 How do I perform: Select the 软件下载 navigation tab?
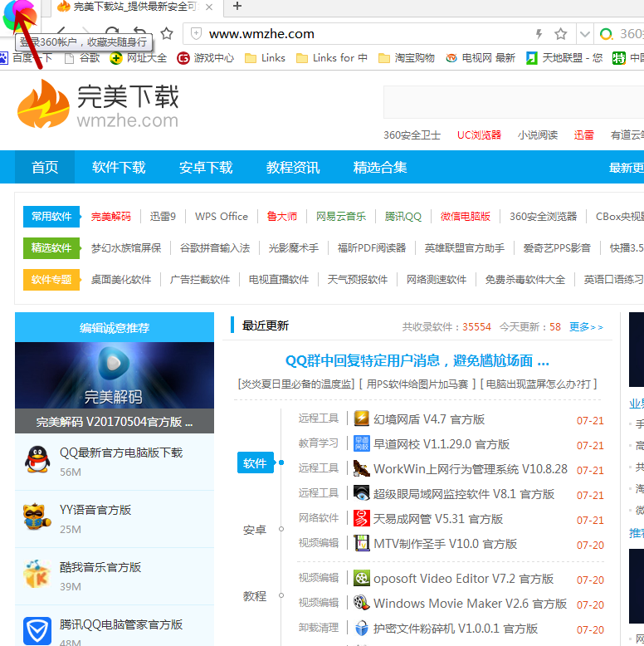pyautogui.click(x=119, y=167)
